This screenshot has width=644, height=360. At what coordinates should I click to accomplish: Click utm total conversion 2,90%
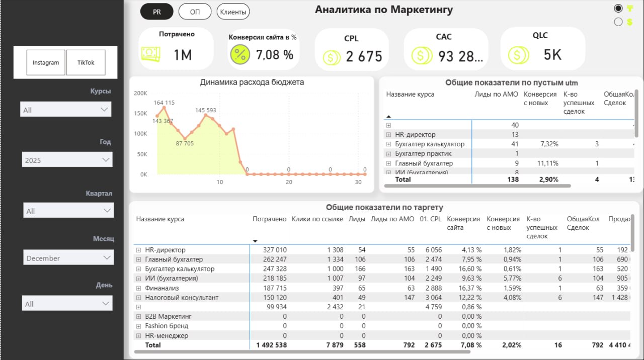tap(548, 179)
